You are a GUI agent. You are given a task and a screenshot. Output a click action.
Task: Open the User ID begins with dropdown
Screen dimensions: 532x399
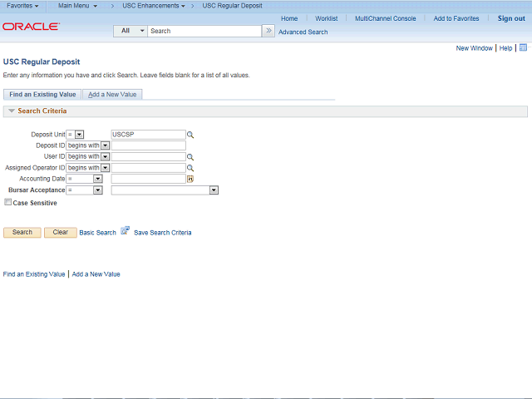click(106, 156)
